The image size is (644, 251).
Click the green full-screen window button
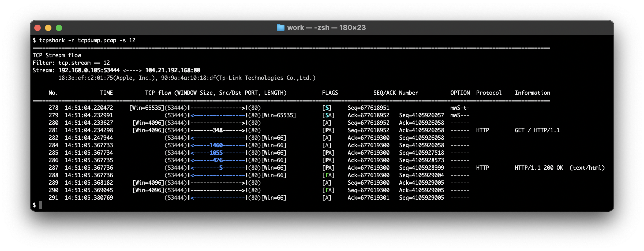tap(59, 28)
